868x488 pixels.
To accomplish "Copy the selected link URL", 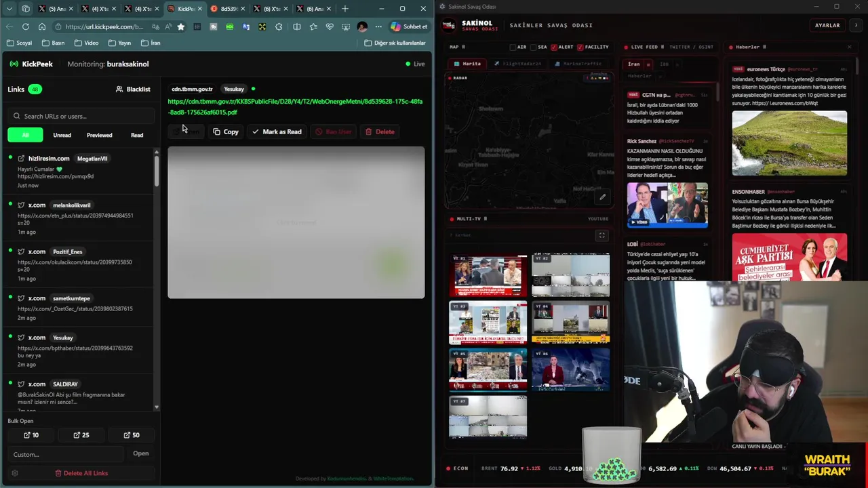I will (226, 131).
